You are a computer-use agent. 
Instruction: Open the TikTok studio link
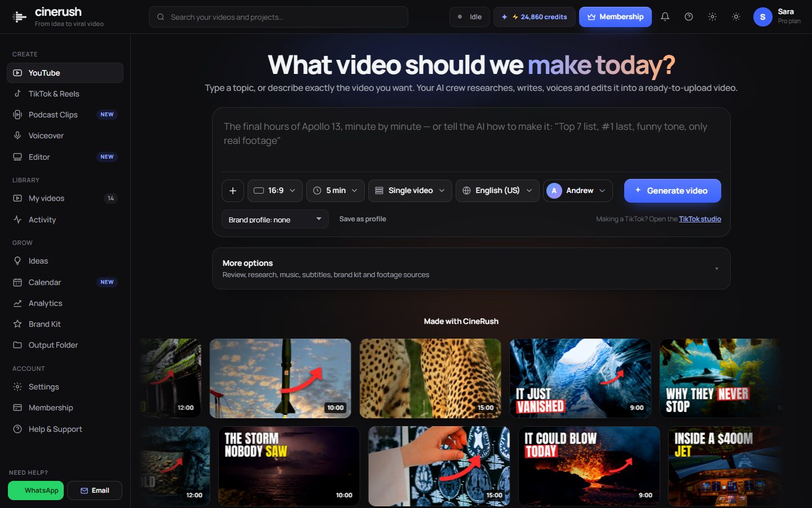(700, 219)
